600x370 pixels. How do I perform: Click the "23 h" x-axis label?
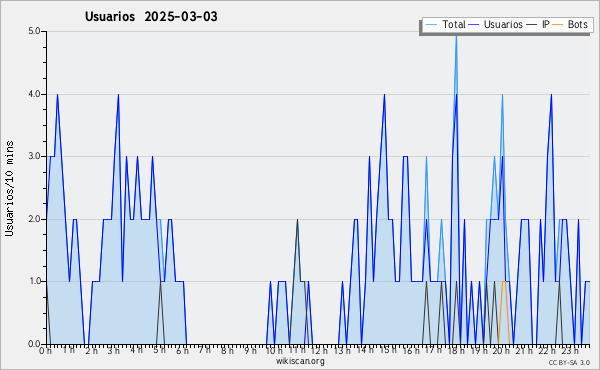[x=570, y=351]
